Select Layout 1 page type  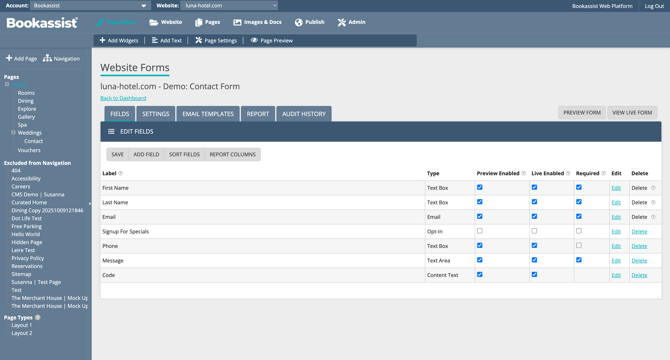click(x=22, y=325)
